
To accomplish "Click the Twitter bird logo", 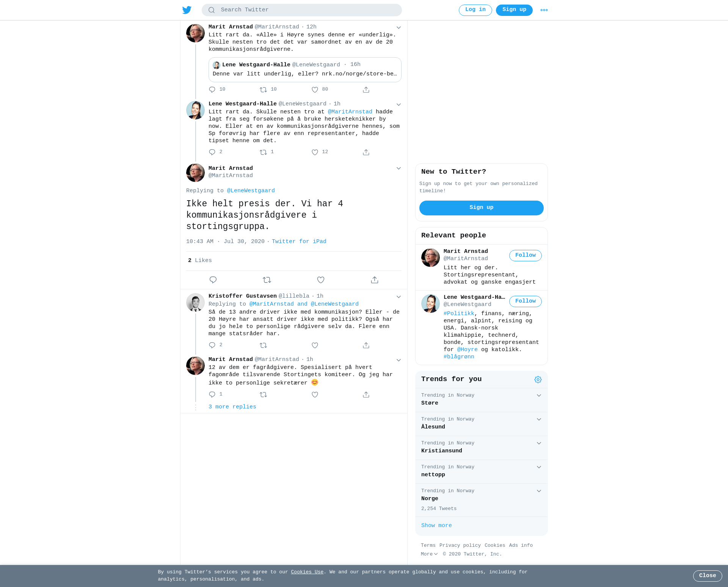I will point(187,10).
